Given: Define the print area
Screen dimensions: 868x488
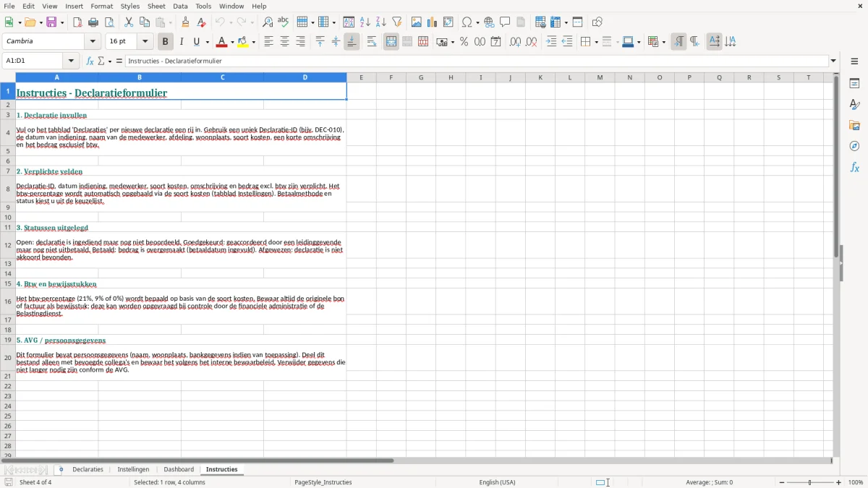Looking at the screenshot, I should tap(540, 22).
